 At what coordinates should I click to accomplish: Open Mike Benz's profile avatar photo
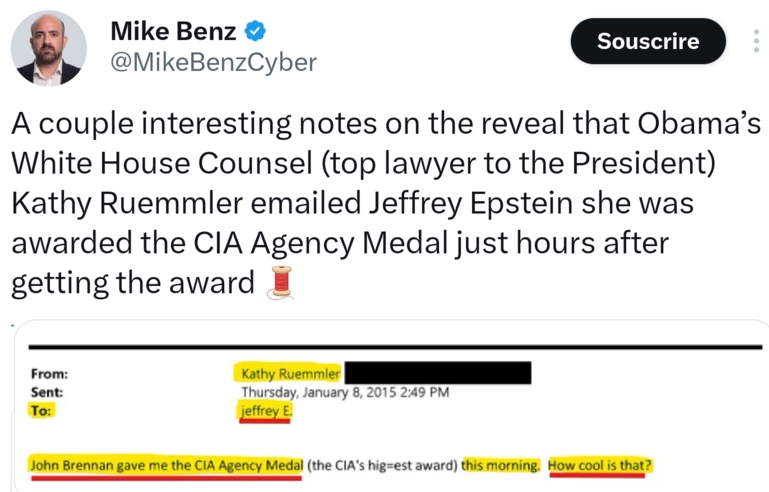48,48
